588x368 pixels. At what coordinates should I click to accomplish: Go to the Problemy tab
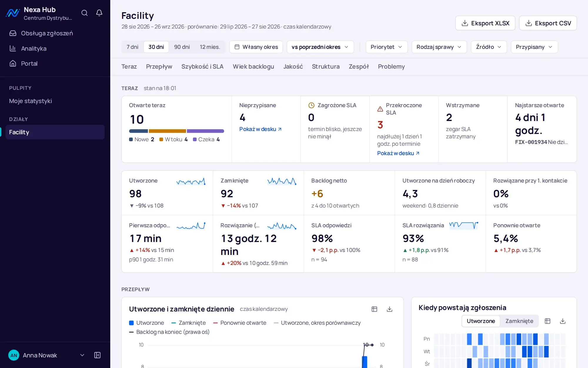tap(391, 67)
